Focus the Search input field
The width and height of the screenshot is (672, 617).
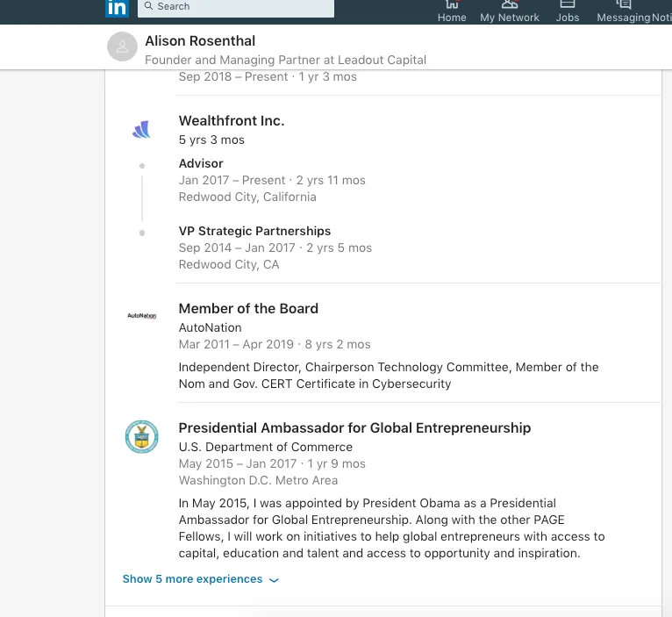click(x=236, y=8)
